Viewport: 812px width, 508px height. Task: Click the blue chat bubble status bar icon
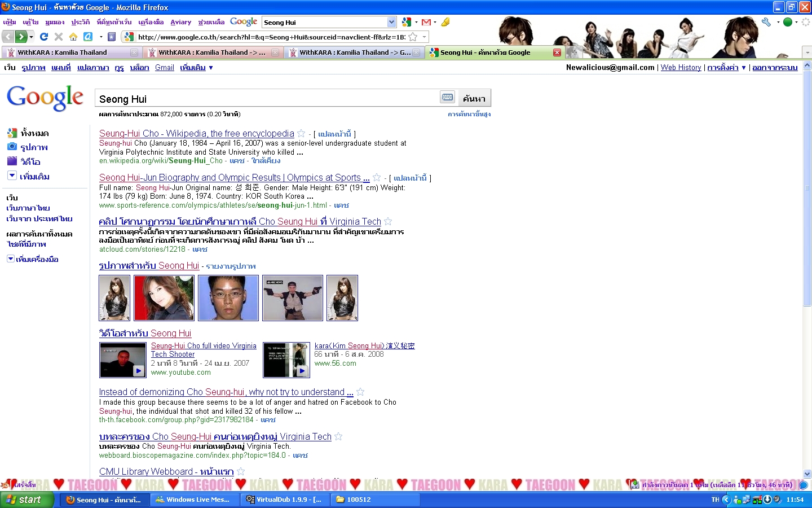pos(804,485)
